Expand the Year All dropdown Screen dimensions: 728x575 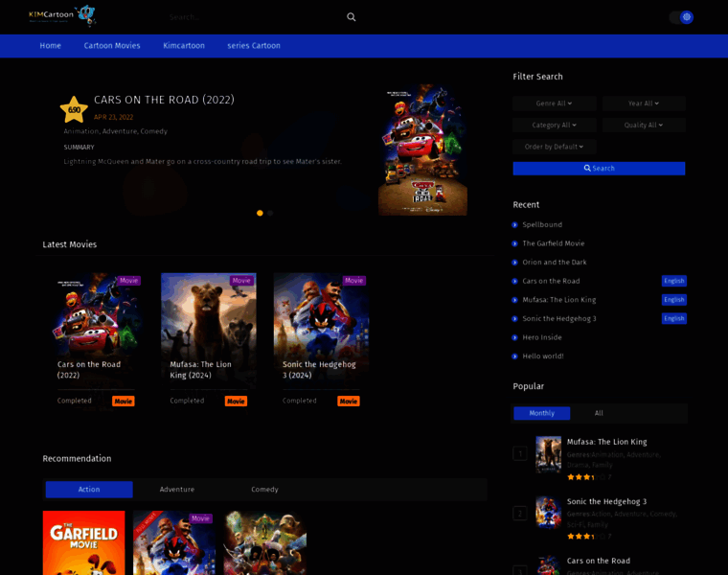coord(644,103)
